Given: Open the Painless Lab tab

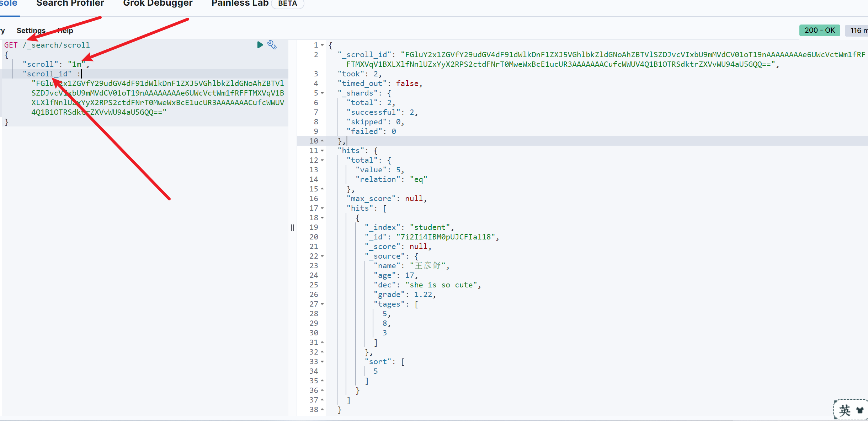Looking at the screenshot, I should tap(240, 4).
